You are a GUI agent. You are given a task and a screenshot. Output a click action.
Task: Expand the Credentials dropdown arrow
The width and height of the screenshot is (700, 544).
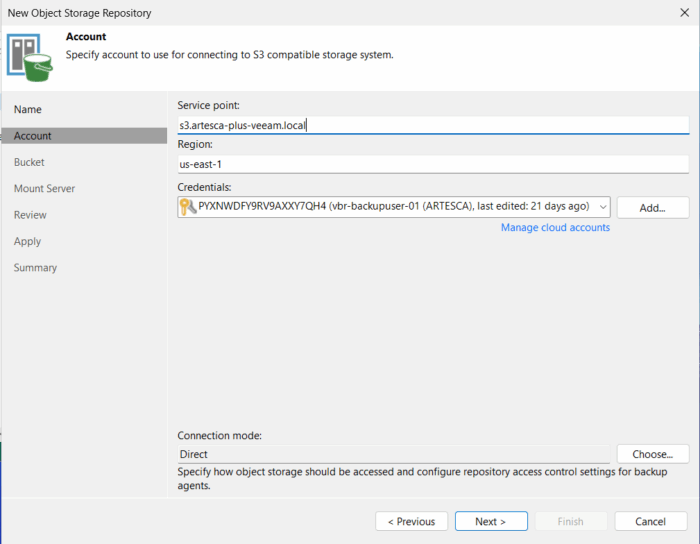(x=603, y=207)
